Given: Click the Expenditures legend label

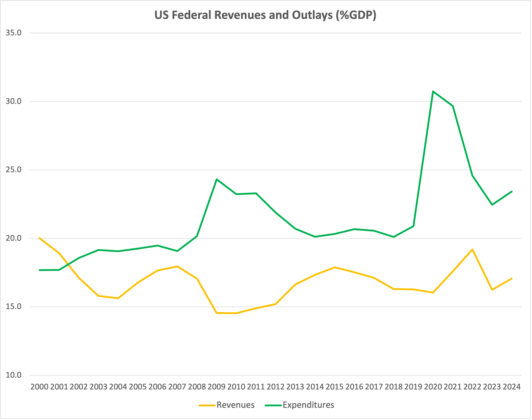Looking at the screenshot, I should 308,405.
